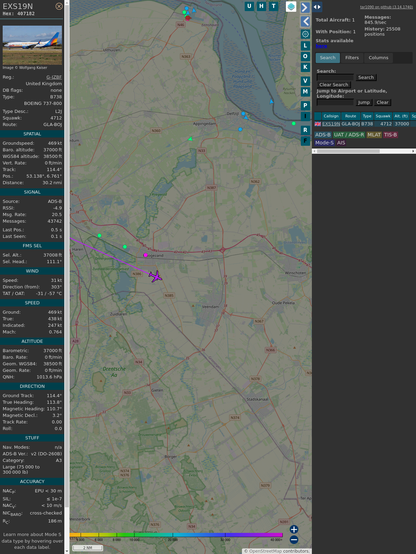
Task: Close the EXS19N aircraft info panel
Action: 59,6
